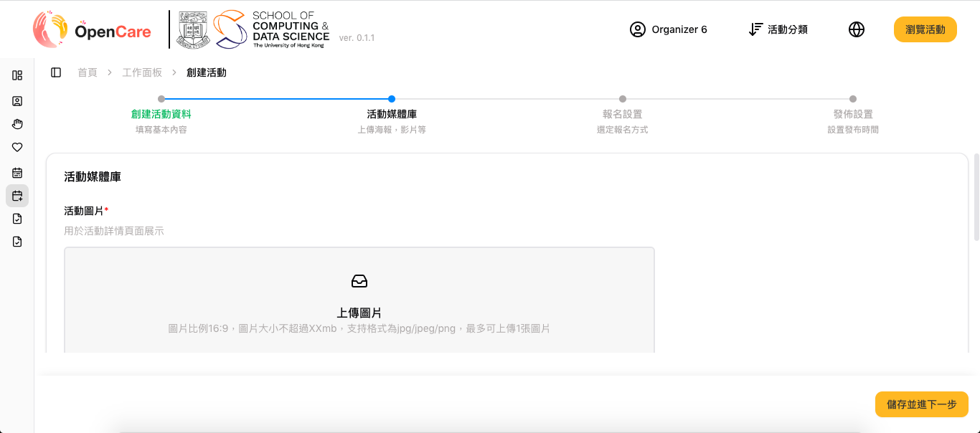This screenshot has height=433, width=980.
Task: Open the heart icon in sidebar
Action: [x=17, y=148]
